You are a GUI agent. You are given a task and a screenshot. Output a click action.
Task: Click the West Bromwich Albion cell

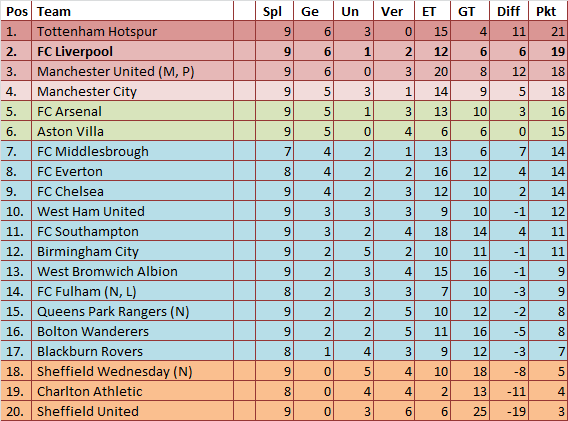coord(132,271)
